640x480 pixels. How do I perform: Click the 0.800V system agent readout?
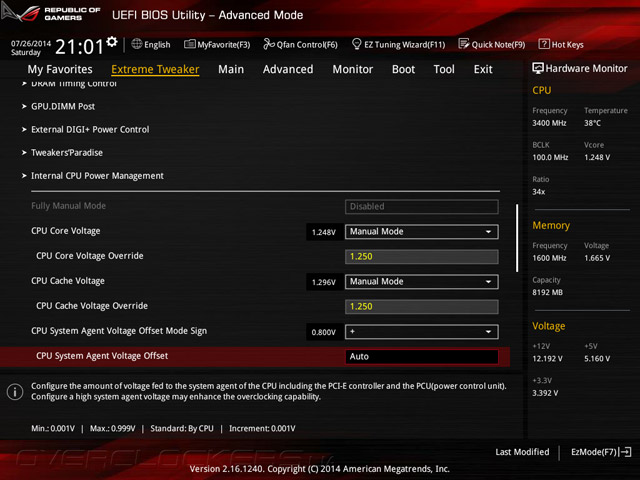tap(324, 332)
